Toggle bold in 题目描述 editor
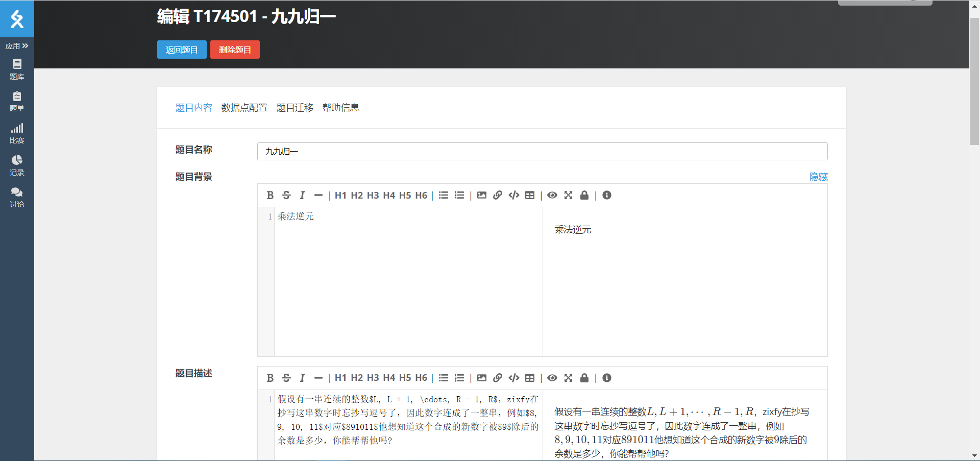This screenshot has height=461, width=980. 270,378
